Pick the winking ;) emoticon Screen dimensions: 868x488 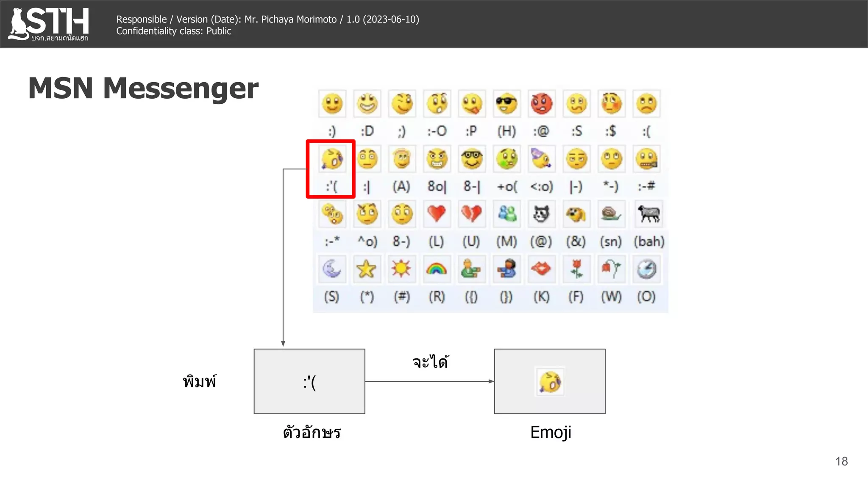click(x=402, y=104)
